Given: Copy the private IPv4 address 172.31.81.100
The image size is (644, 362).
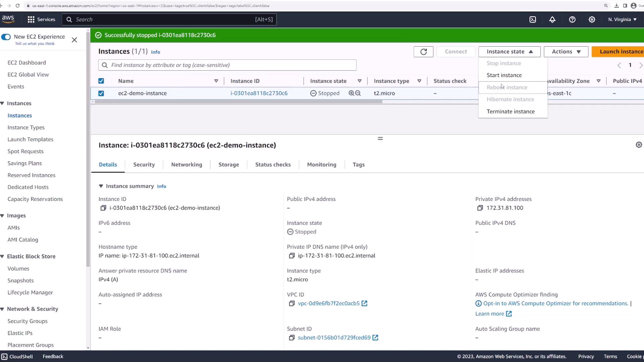Looking at the screenshot, I should click(480, 208).
